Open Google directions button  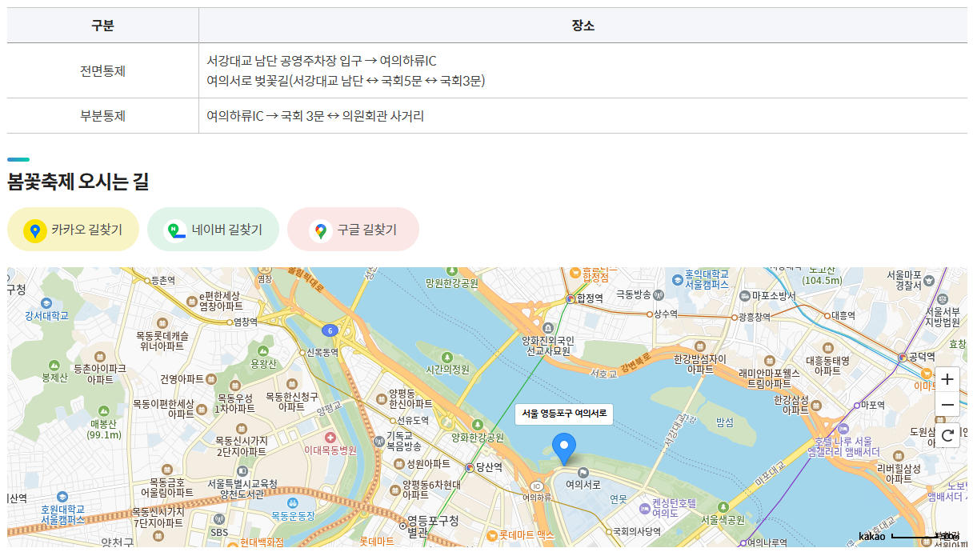353,230
